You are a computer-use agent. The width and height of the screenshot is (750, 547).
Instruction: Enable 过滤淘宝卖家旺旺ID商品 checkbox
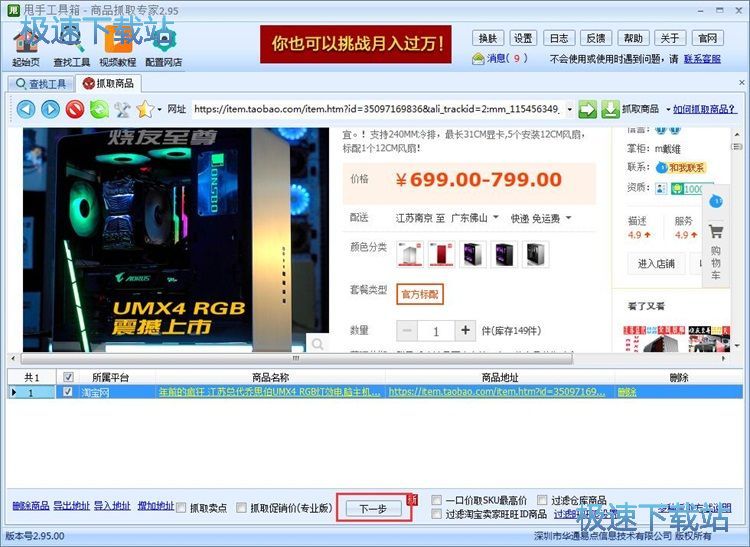[x=436, y=514]
